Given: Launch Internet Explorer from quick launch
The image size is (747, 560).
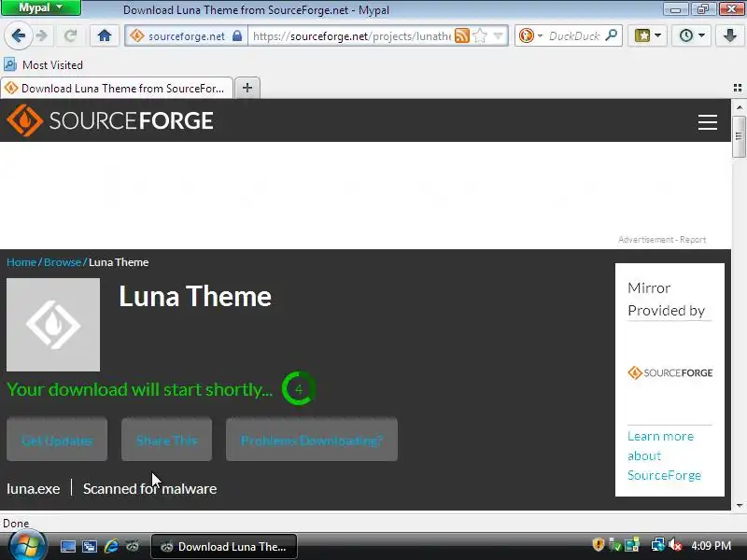Looking at the screenshot, I should coord(111,546).
